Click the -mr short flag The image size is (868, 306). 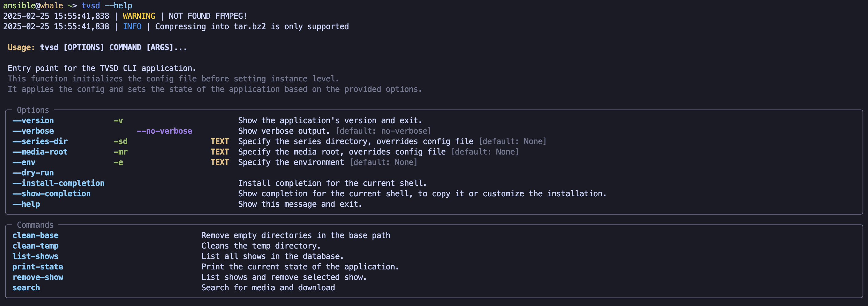point(120,152)
